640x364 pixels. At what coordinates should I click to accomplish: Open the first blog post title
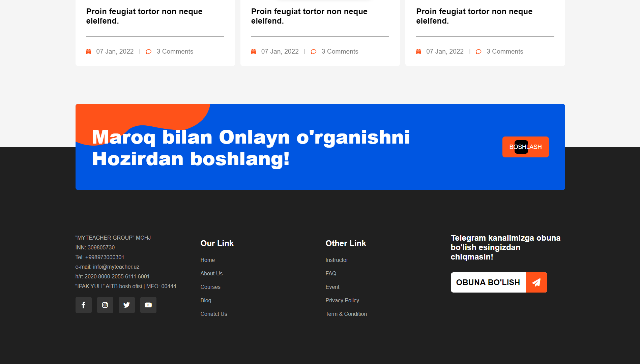coord(144,16)
